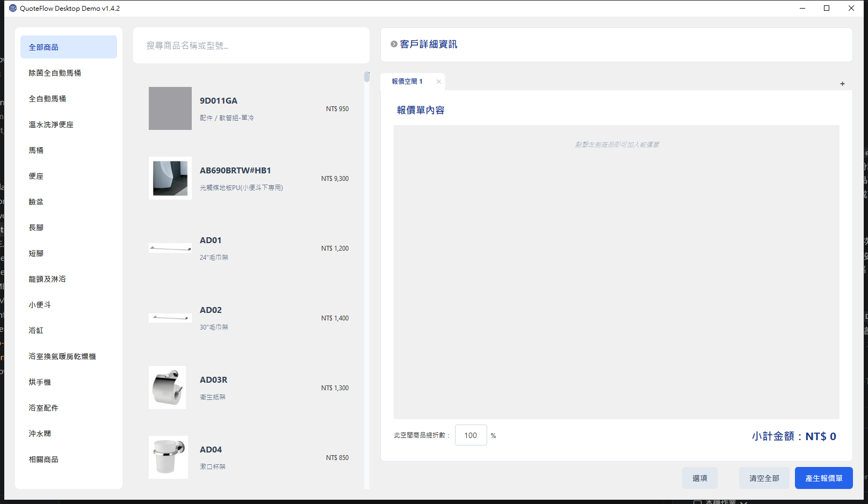Select the 長腳 category
Viewport: 868px width, 504px height.
tap(69, 228)
